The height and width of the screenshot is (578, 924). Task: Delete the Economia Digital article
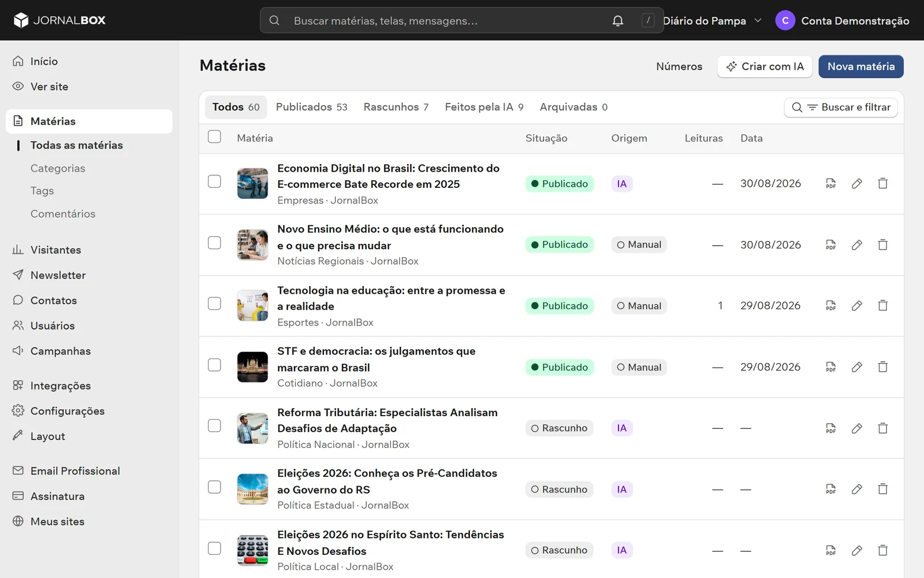[x=883, y=184]
